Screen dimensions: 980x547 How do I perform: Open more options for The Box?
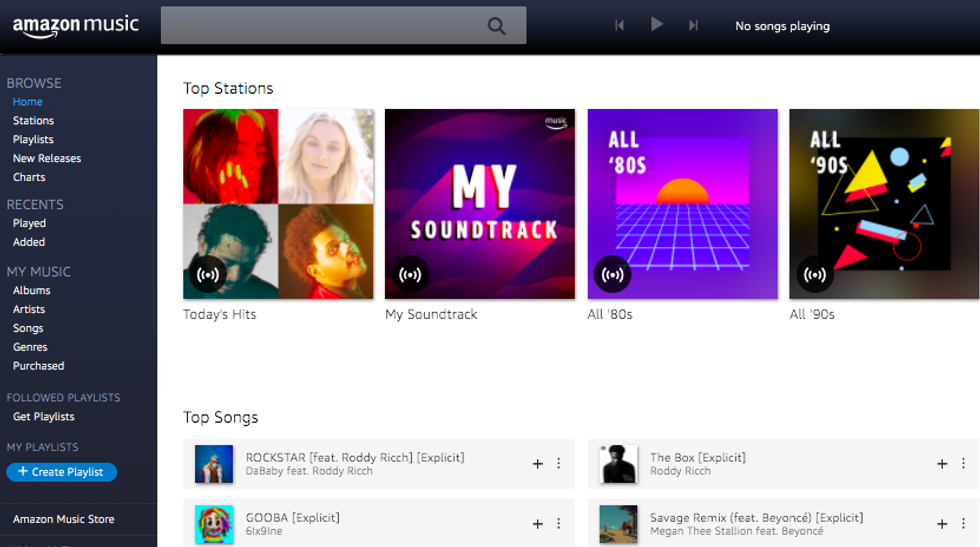click(963, 464)
